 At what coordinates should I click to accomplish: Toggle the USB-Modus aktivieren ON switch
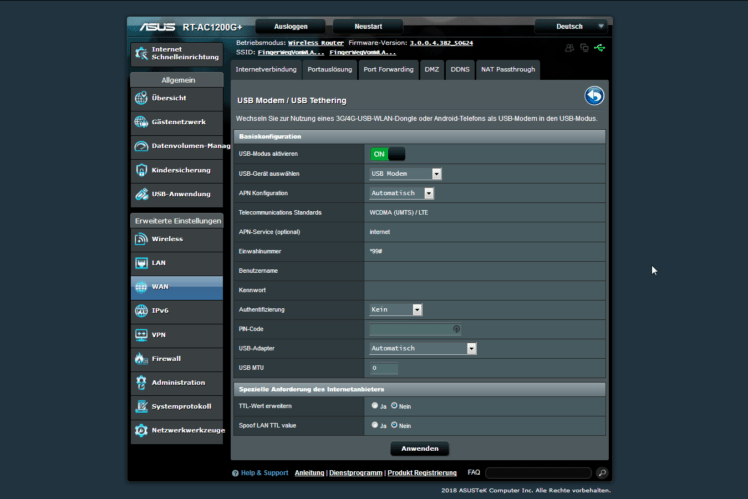(x=387, y=154)
